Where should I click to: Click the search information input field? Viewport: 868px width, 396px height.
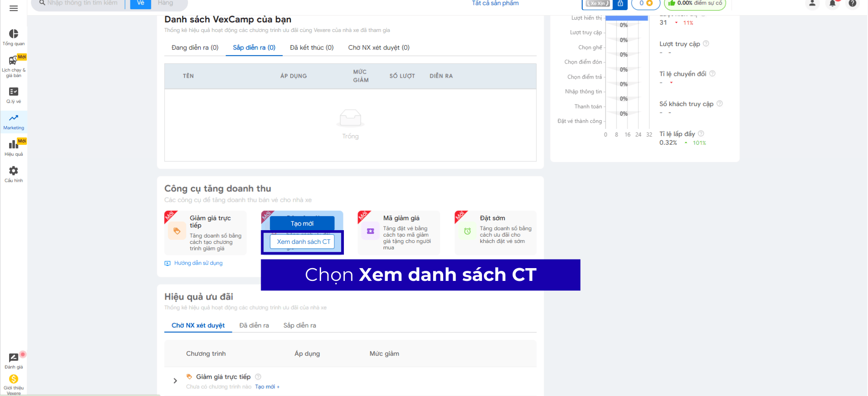click(x=82, y=3)
